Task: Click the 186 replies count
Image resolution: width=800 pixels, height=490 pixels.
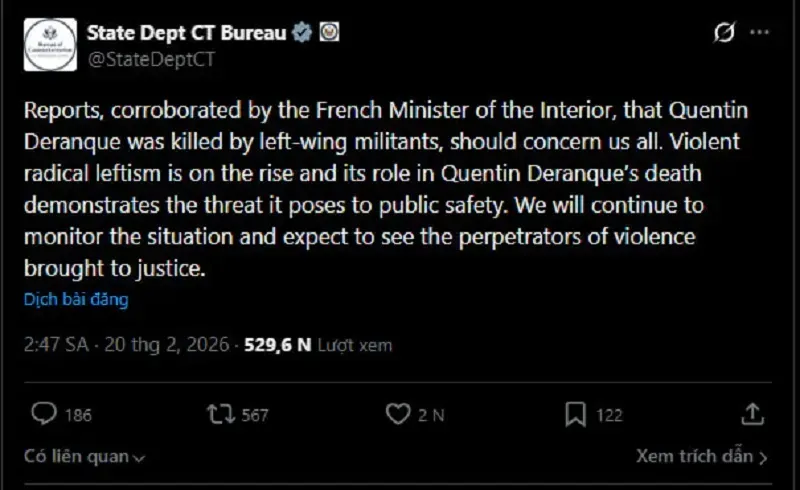Action: (78, 415)
